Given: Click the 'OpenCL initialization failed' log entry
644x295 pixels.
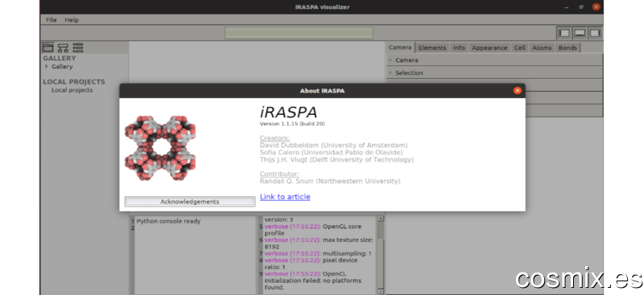Looking at the screenshot, I should point(313,281).
